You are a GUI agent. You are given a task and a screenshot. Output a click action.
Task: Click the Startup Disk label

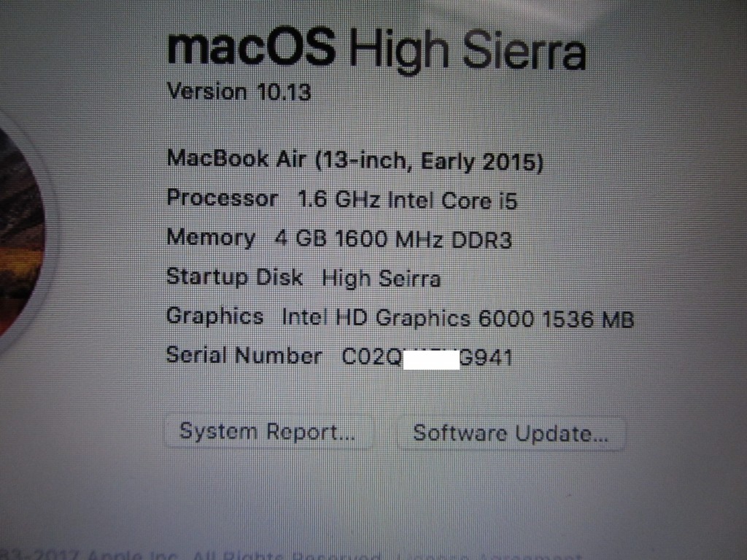tap(234, 277)
